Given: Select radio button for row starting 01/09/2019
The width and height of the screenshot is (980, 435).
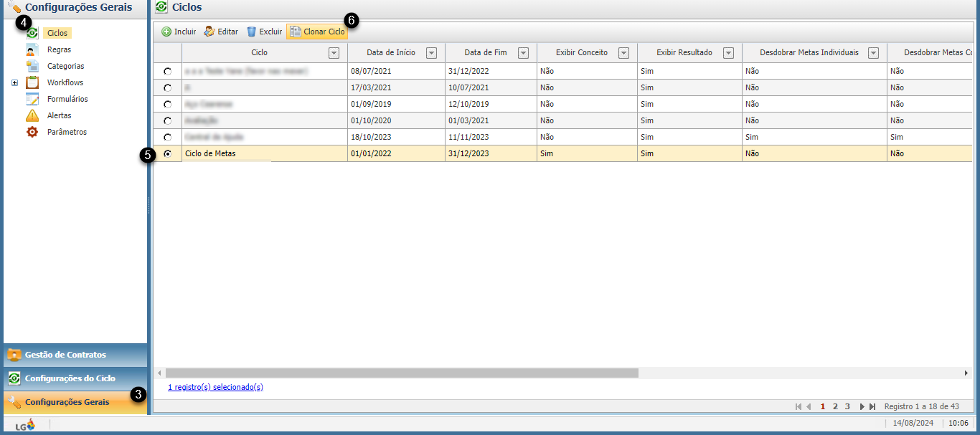Looking at the screenshot, I should coord(167,105).
